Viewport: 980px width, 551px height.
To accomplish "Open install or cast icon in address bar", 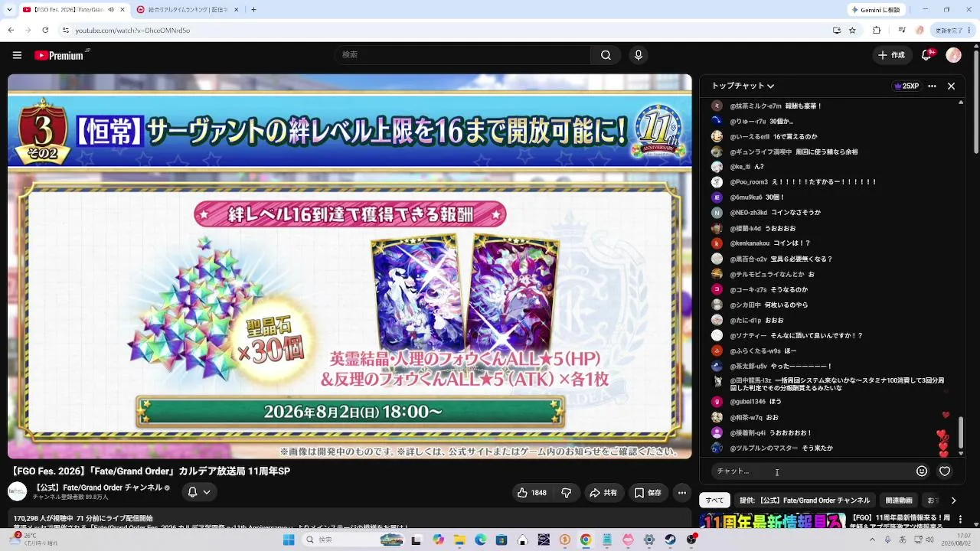I will click(x=836, y=30).
